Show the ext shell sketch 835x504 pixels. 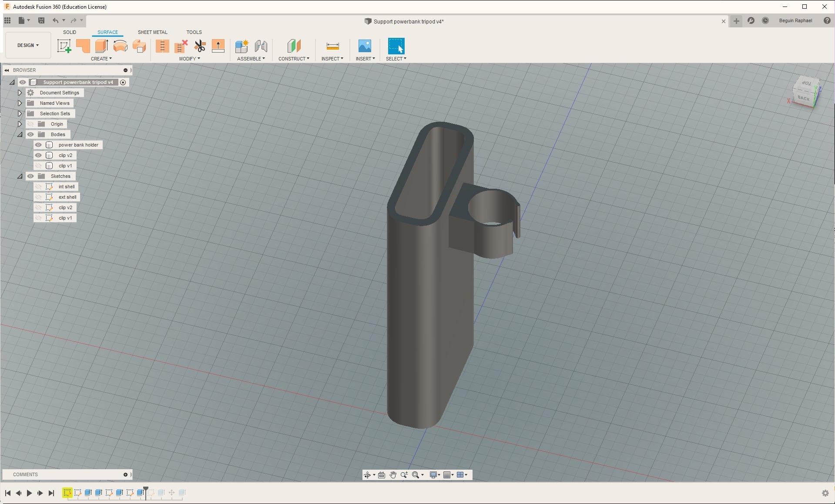click(x=38, y=197)
